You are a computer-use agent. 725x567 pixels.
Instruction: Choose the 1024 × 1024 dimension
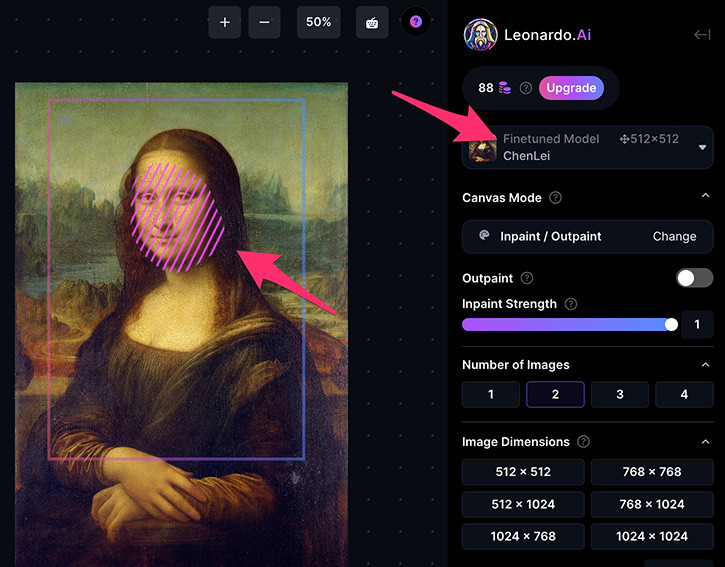[x=652, y=536]
